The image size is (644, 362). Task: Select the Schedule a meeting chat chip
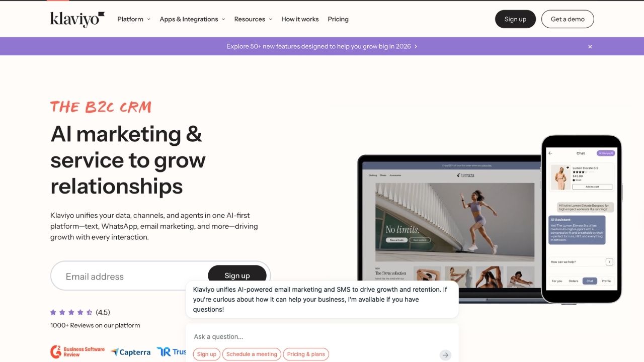(252, 354)
